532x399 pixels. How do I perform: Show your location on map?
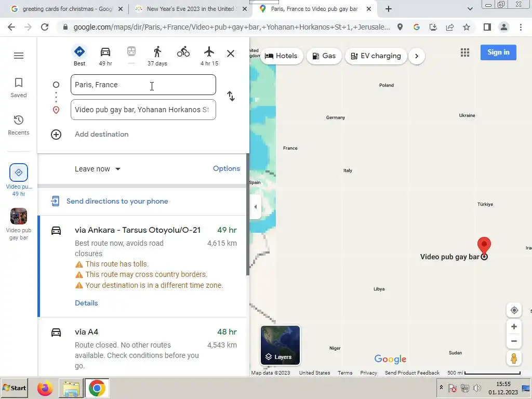(514, 310)
